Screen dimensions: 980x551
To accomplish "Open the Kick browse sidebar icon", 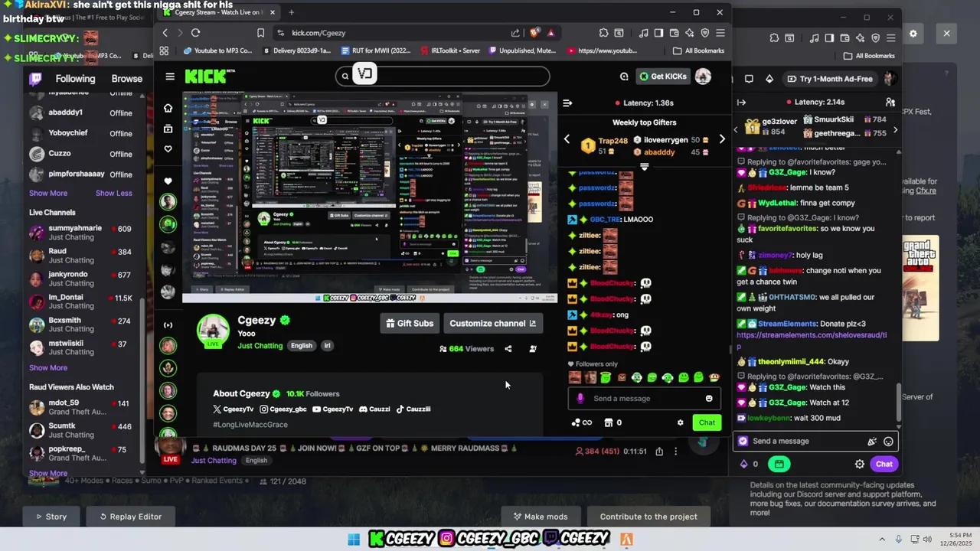I will coord(168,129).
